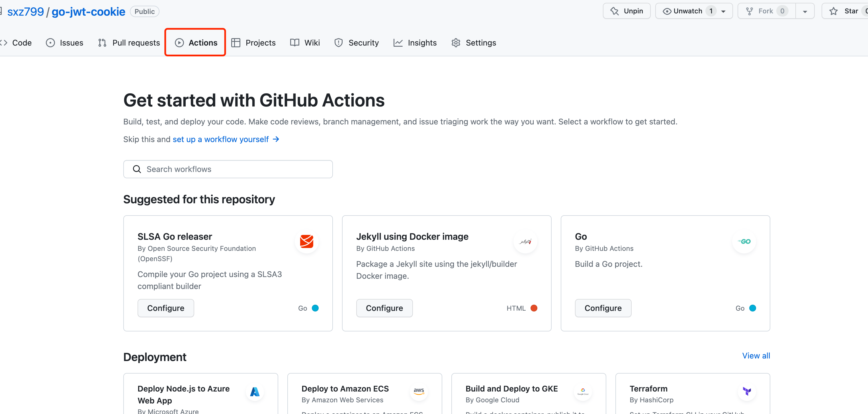Open the Code tab

tap(16, 43)
